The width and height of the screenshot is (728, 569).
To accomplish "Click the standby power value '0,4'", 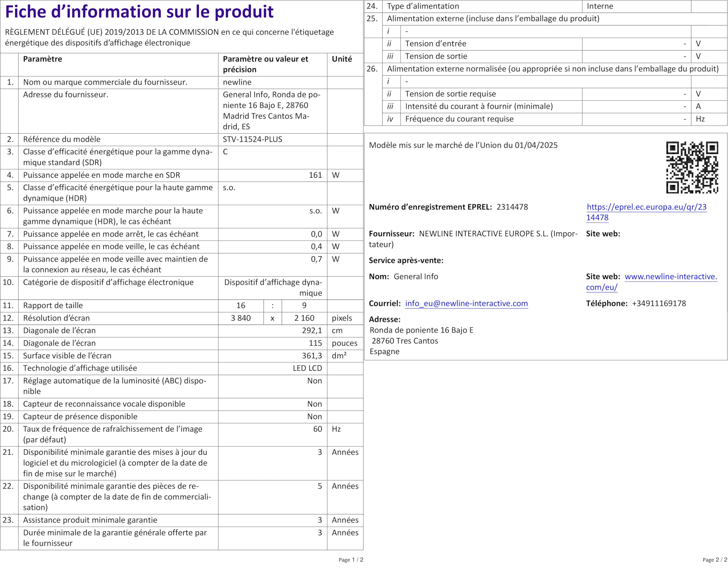I will (x=316, y=246).
